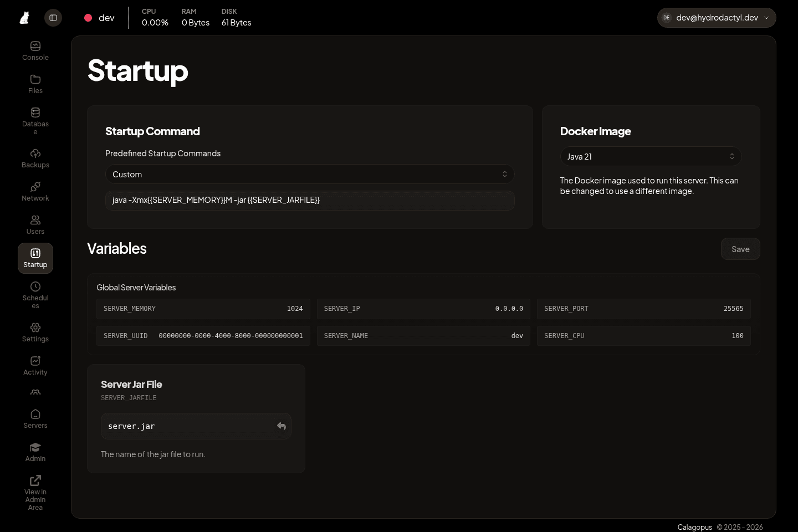Open the Backups page
Viewport: 798px width, 532px height.
[35, 158]
